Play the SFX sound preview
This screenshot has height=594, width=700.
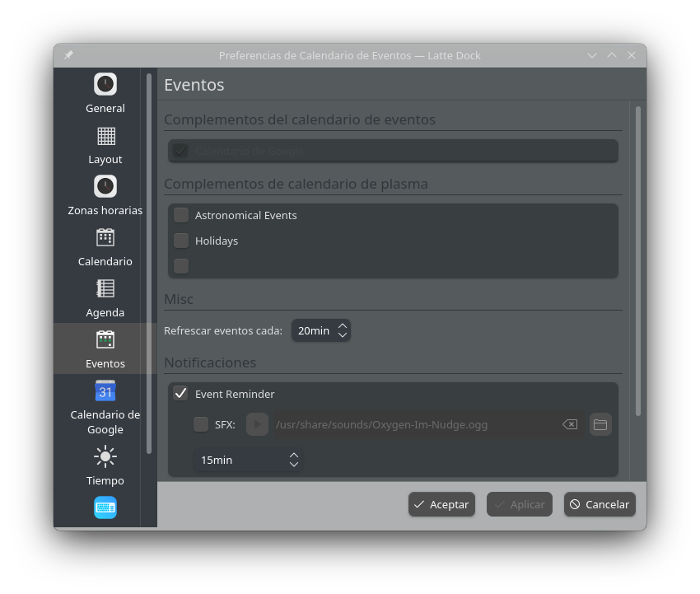[257, 424]
